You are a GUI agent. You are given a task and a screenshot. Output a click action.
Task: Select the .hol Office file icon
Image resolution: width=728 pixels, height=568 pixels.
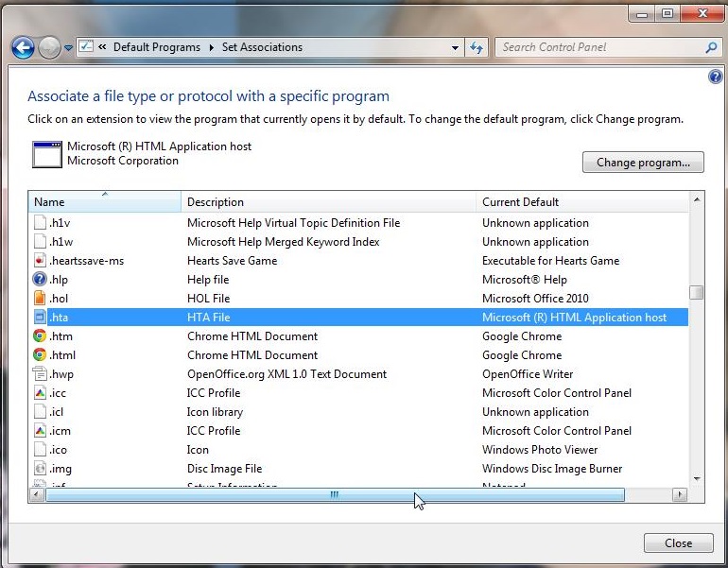[x=40, y=298]
